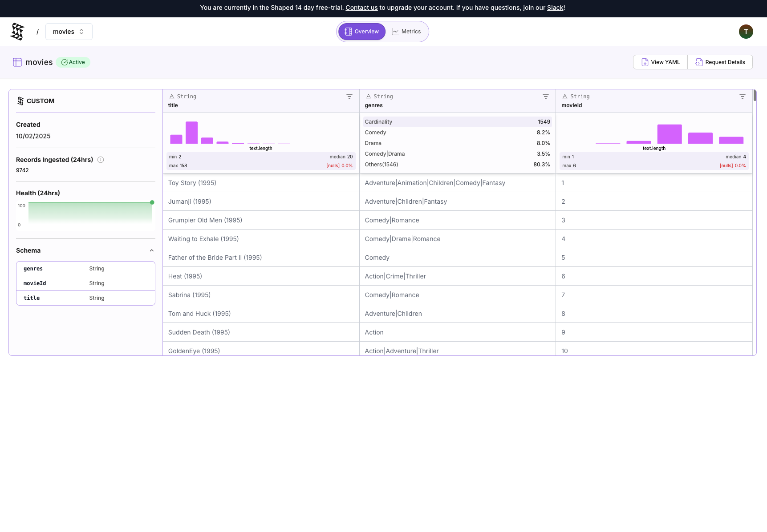The height and width of the screenshot is (532, 767).
Task: Click the green Health chart endpoint
Action: click(152, 202)
